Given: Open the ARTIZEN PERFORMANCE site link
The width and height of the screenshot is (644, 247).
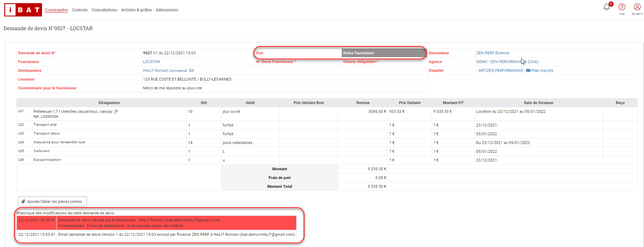Looking at the screenshot, I should click(501, 70).
